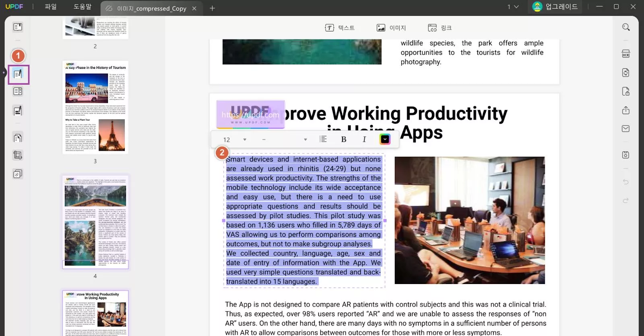Click the teal wildlife image at page top

302,52
